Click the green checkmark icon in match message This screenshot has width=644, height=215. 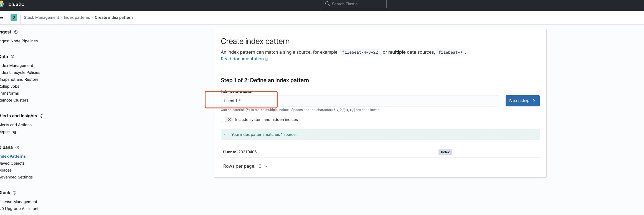pyautogui.click(x=226, y=134)
